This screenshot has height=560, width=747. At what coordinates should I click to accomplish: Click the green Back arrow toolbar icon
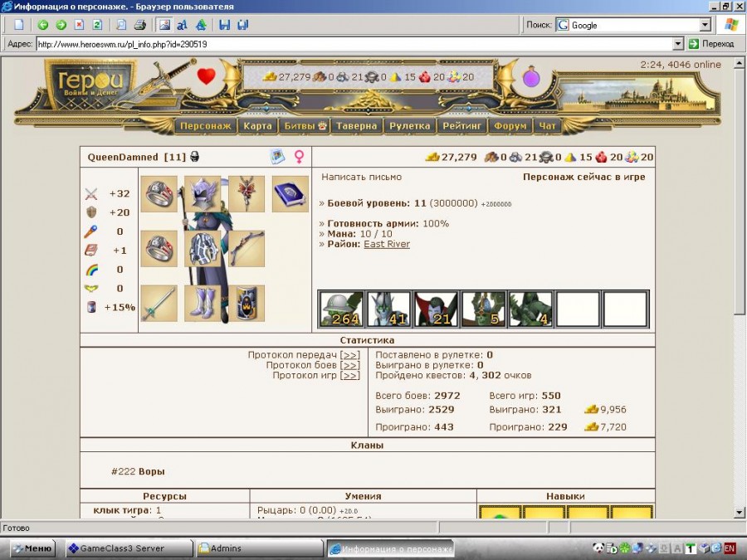point(43,25)
